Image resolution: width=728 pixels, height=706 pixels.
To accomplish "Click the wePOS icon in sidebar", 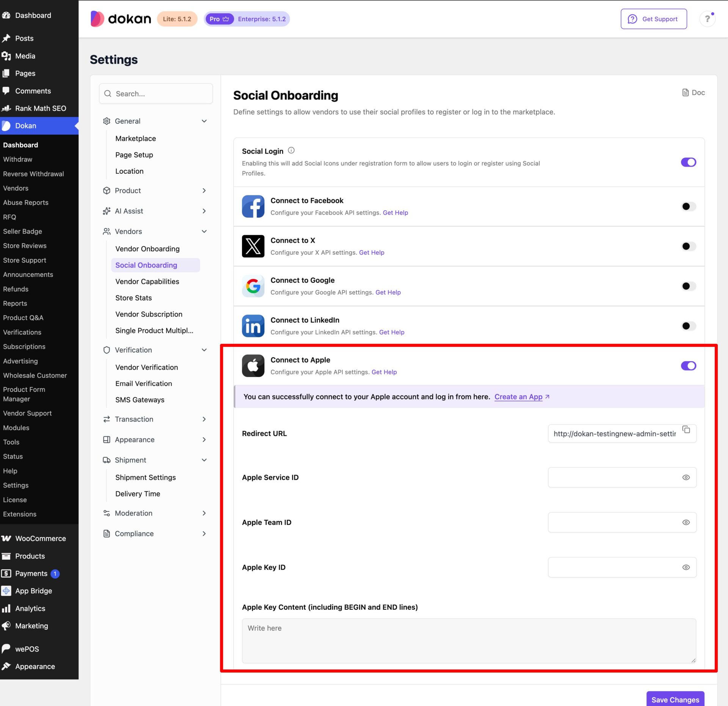I will click(x=6, y=649).
